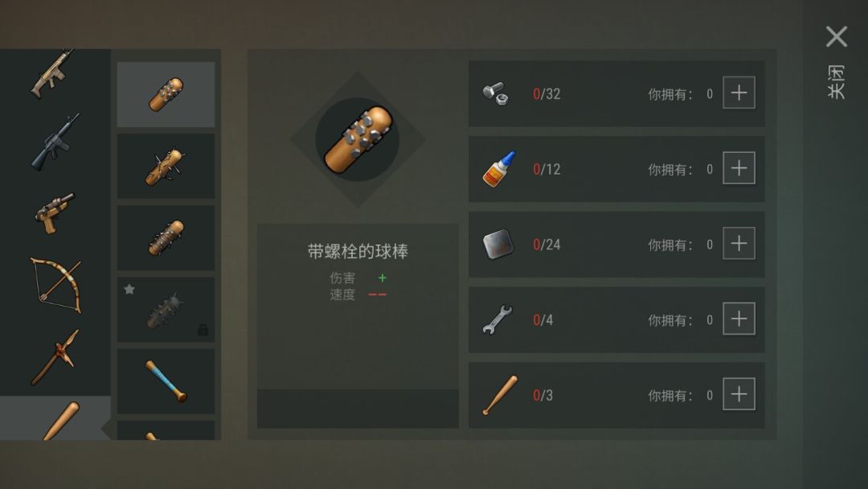Viewport: 868px width, 489px height.
Task: Tap the wrench resource icon
Action: pyautogui.click(x=497, y=319)
